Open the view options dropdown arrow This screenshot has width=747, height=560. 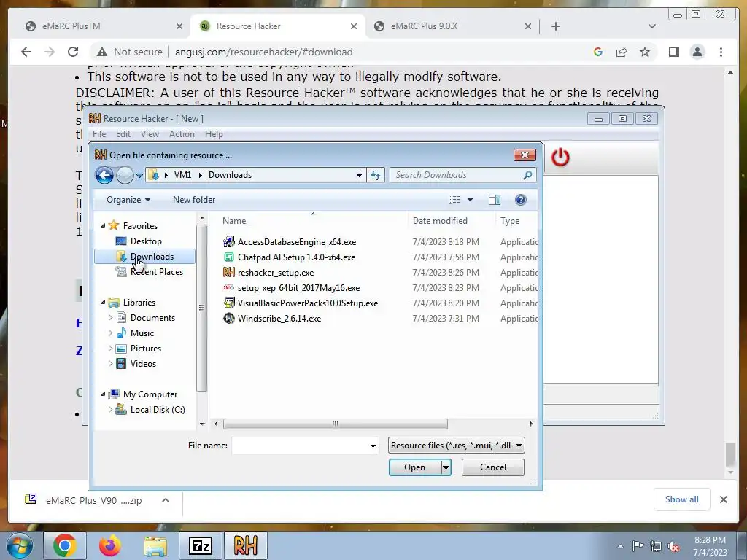471,200
